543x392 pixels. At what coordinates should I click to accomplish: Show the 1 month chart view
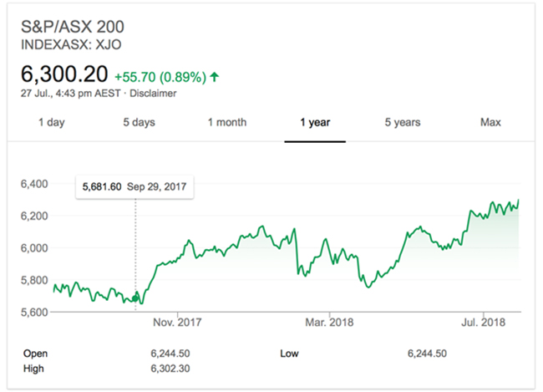pyautogui.click(x=227, y=123)
